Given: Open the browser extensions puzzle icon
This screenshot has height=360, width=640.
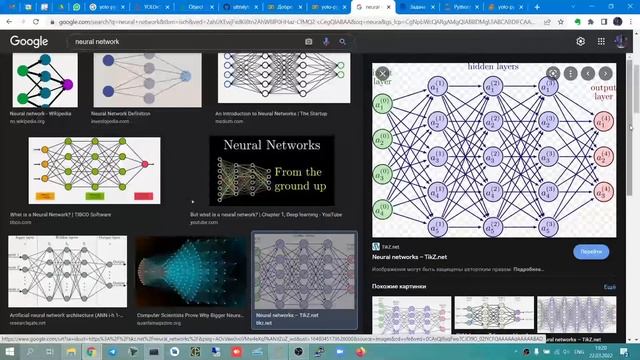Looking at the screenshot, I should coord(591,22).
